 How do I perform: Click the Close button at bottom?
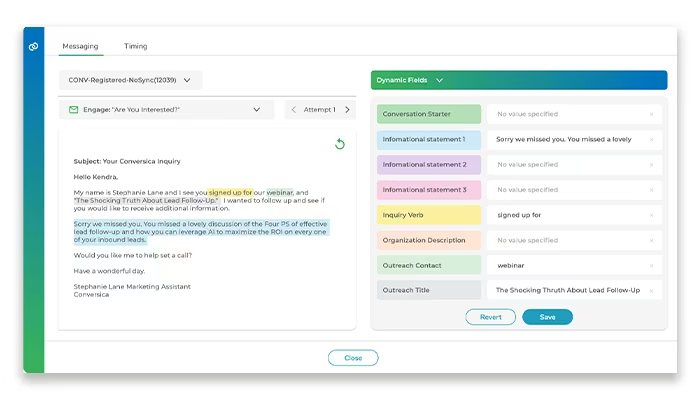pyautogui.click(x=353, y=358)
